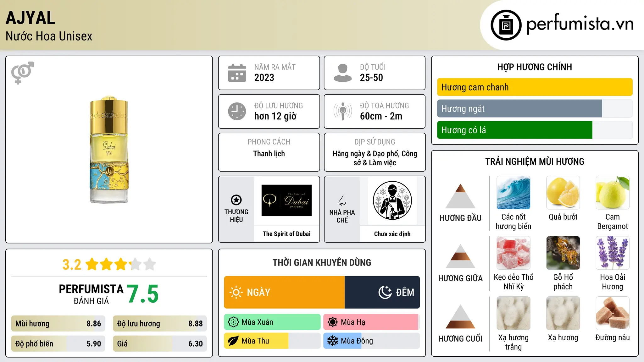Screen dimensions: 644x362
Task: Click the orange Ngày segment
Action: 284,292
